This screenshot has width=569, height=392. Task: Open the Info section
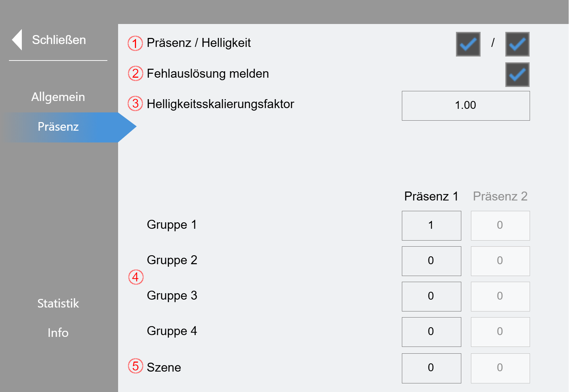58,333
